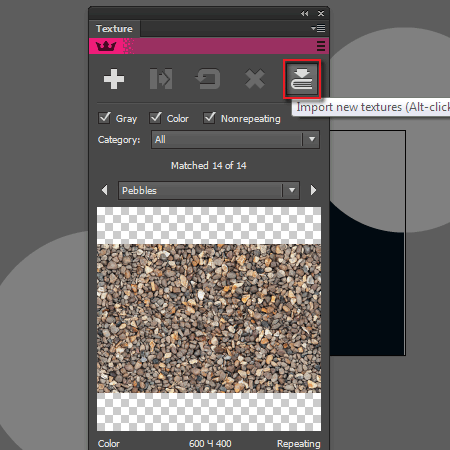Click the Pebbles texture preview thumbnail
Image resolution: width=450 pixels, height=450 pixels.
(x=209, y=319)
